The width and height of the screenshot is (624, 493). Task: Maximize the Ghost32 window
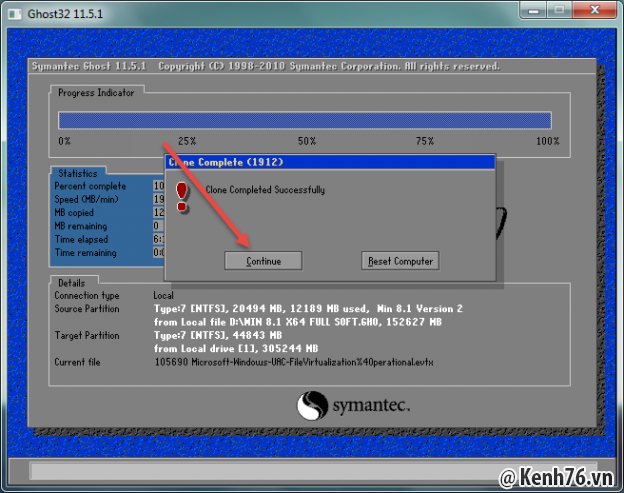559,10
